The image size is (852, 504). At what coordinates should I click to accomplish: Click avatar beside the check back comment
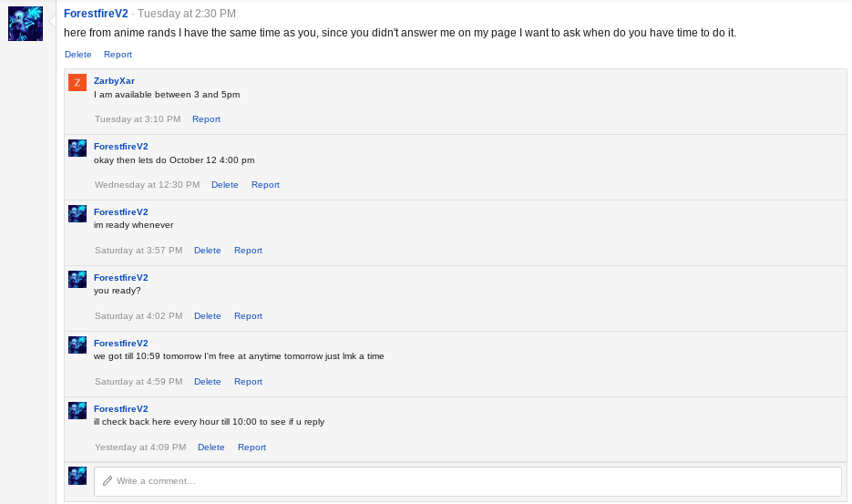(77, 411)
